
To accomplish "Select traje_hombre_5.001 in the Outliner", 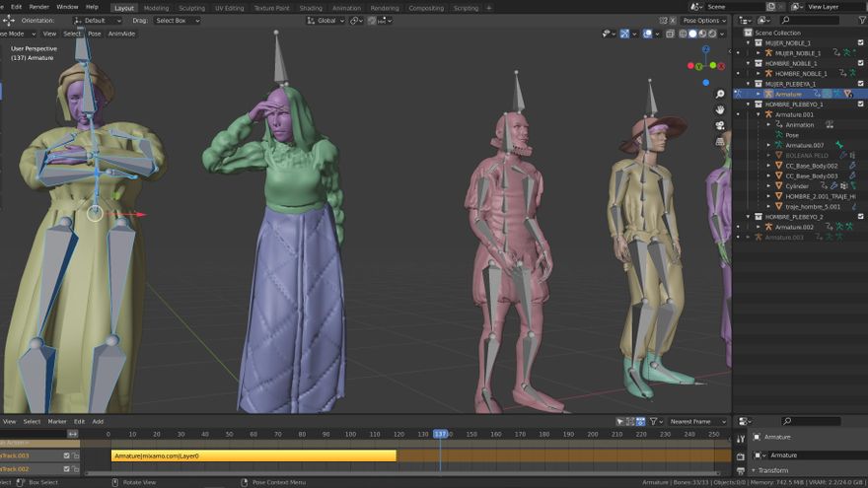I will [813, 206].
